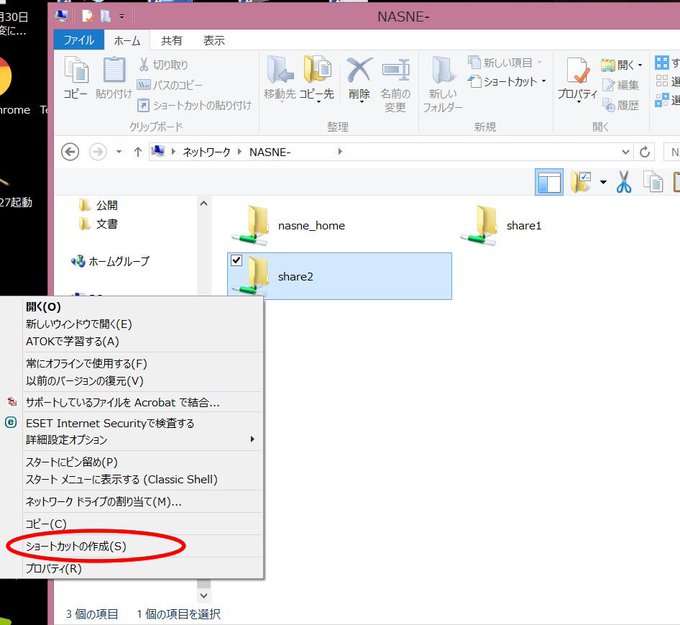Expand the address bar history dropdown

pyautogui.click(x=625, y=152)
